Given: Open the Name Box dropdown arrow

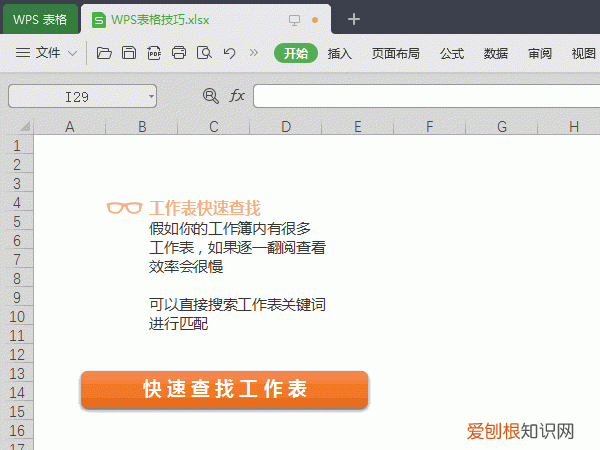Looking at the screenshot, I should click(x=152, y=96).
